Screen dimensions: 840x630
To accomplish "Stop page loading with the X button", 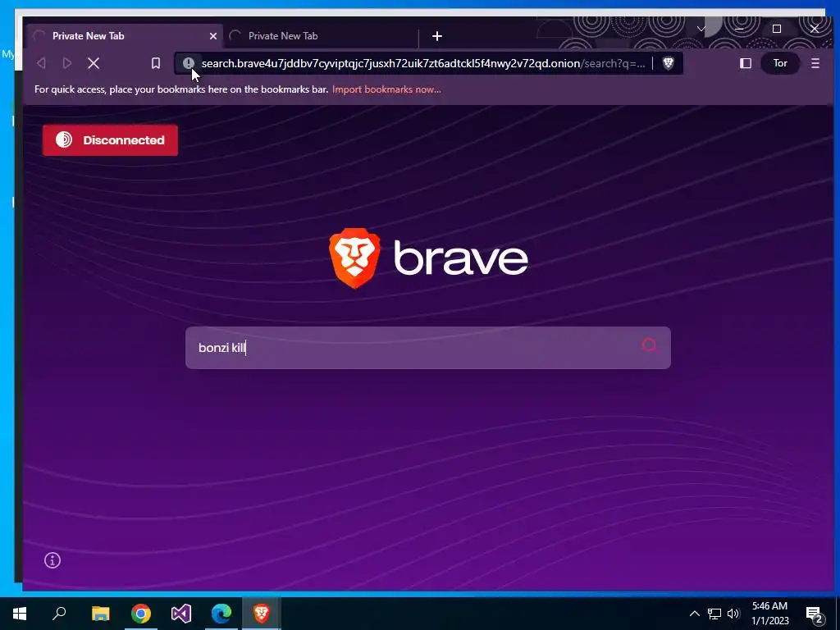I will pyautogui.click(x=94, y=63).
